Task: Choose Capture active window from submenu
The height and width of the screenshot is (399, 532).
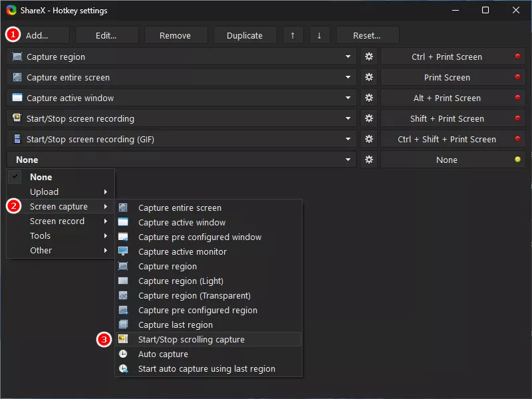Action: [208, 222]
